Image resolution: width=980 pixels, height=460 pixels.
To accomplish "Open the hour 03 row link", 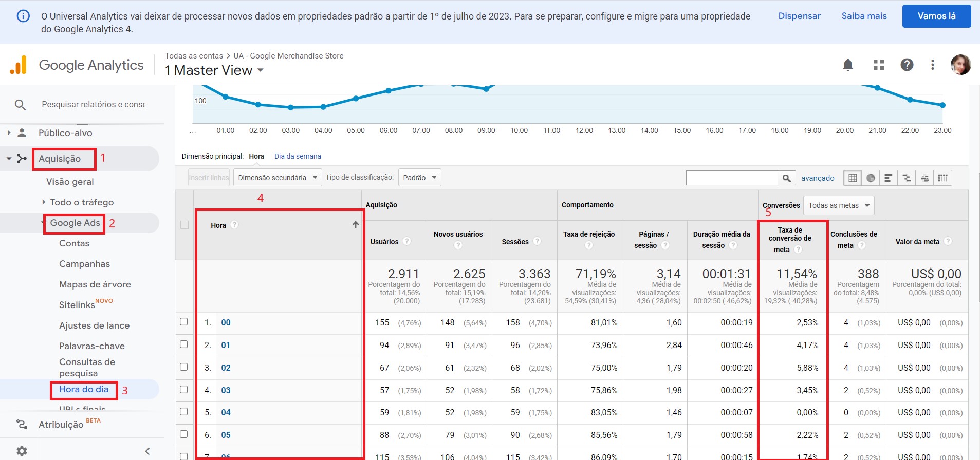I will (x=226, y=390).
